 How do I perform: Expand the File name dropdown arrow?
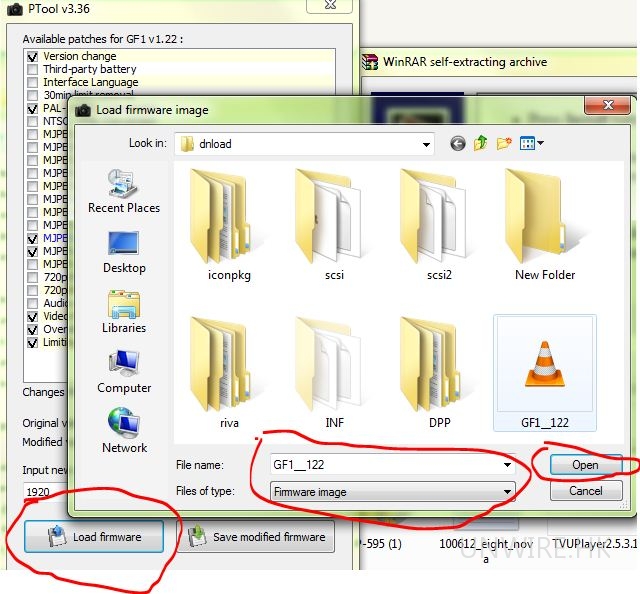click(x=507, y=465)
